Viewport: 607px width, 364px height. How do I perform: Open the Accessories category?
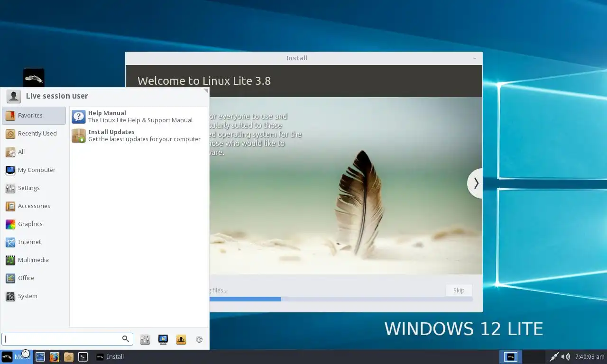pyautogui.click(x=34, y=206)
